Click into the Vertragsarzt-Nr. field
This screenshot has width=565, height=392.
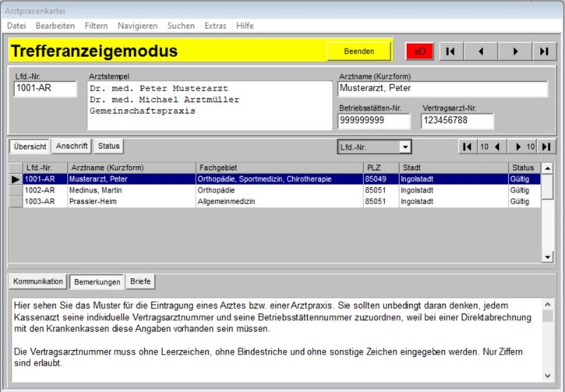(x=457, y=122)
